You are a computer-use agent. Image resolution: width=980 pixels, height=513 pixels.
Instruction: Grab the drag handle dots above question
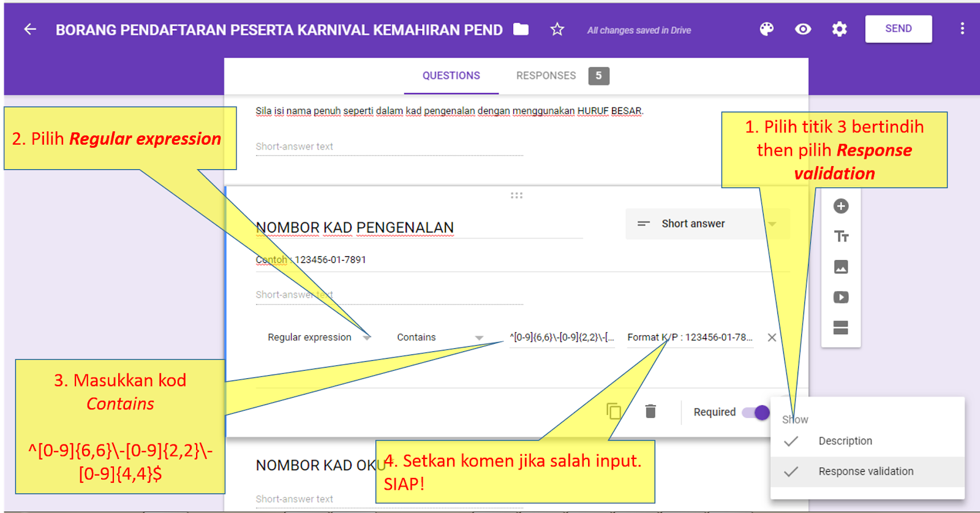coord(516,196)
